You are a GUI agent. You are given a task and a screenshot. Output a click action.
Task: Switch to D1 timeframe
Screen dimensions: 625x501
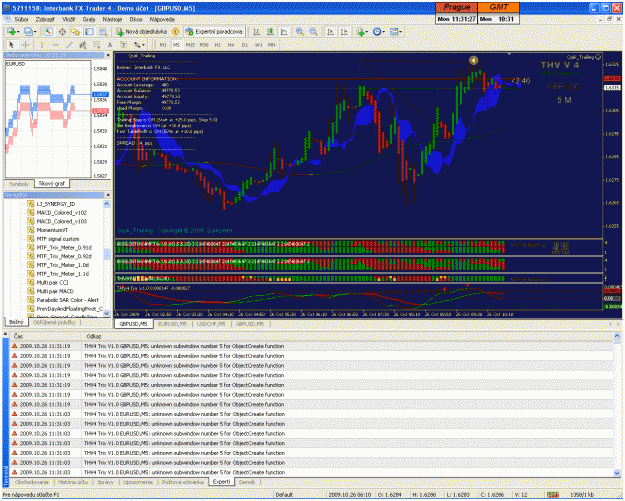tap(245, 45)
